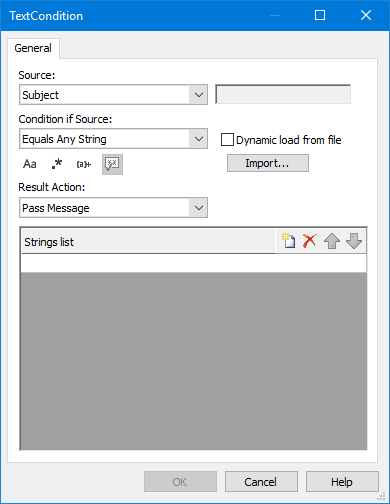Move selected string up with arrow icon

pyautogui.click(x=332, y=241)
